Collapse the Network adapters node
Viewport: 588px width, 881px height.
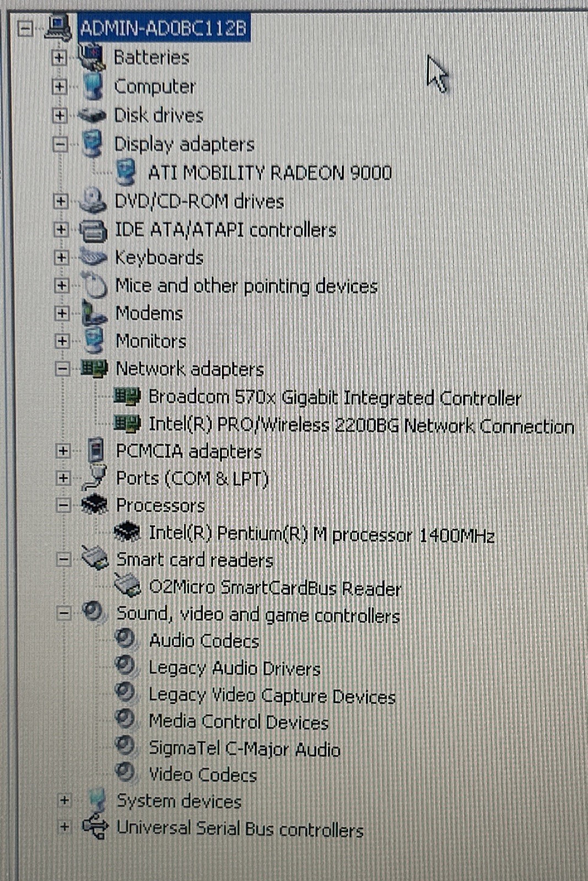[63, 368]
